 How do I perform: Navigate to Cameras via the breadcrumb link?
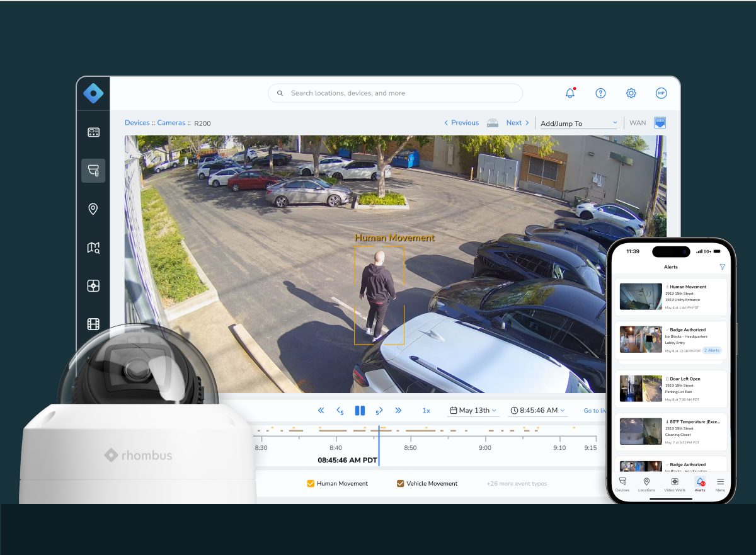[x=171, y=123]
